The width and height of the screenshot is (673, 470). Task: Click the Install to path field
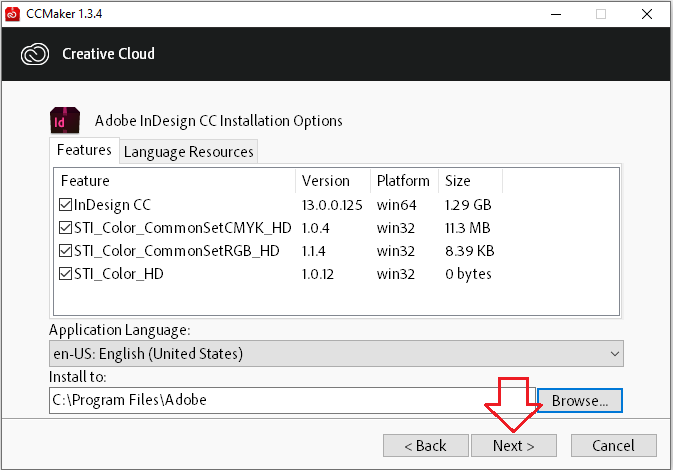point(292,400)
